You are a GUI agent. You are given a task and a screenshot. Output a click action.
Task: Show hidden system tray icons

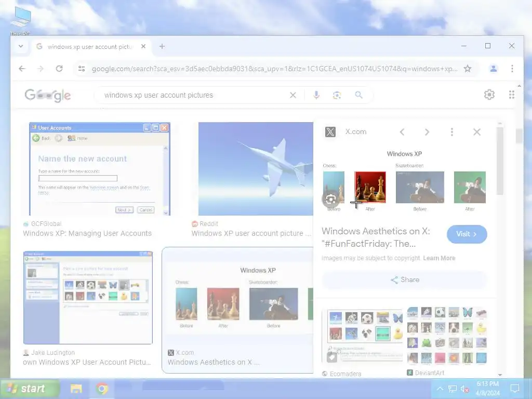pyautogui.click(x=440, y=389)
